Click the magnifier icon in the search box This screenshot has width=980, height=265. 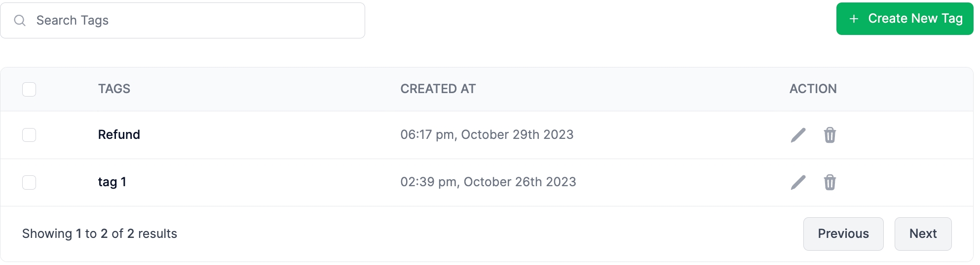click(x=20, y=20)
